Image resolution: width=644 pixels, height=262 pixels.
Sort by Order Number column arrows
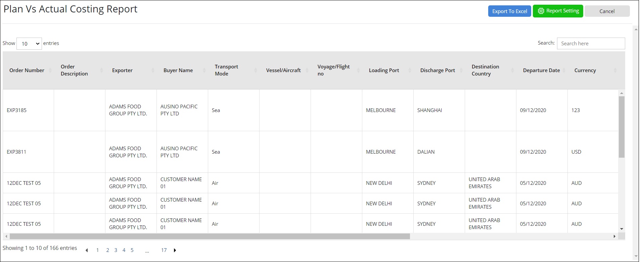tap(50, 70)
